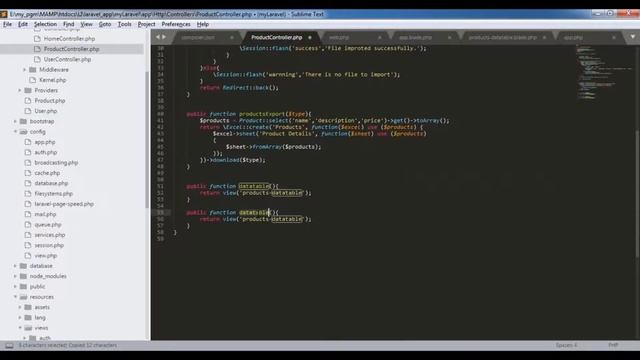Image resolution: width=640 pixels, height=360 pixels.
Task: Click the ProductController.php file icon in sidebar
Action: coord(37,49)
